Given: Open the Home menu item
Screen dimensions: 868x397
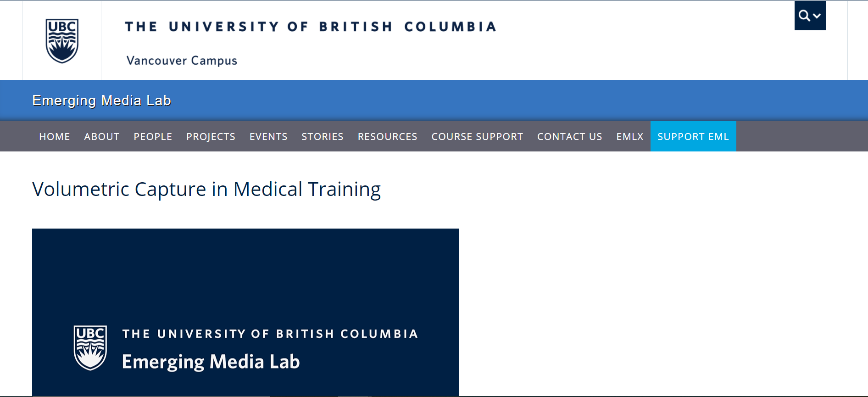Looking at the screenshot, I should click(55, 136).
